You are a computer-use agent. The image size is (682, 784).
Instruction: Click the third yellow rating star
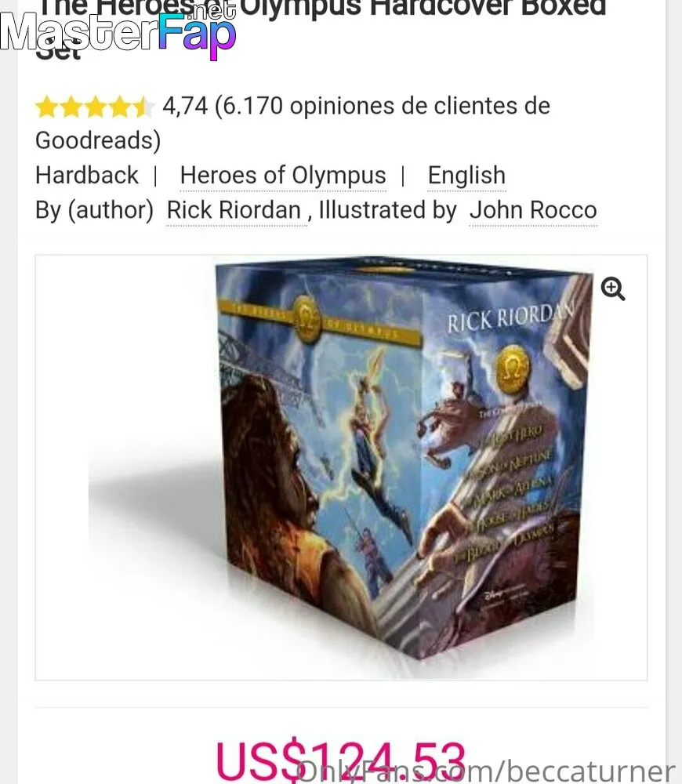click(x=96, y=107)
